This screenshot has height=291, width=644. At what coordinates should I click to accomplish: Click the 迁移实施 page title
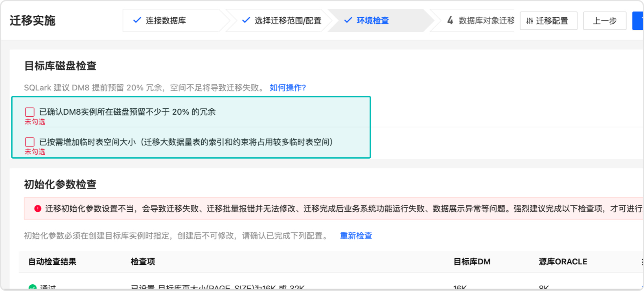point(33,20)
